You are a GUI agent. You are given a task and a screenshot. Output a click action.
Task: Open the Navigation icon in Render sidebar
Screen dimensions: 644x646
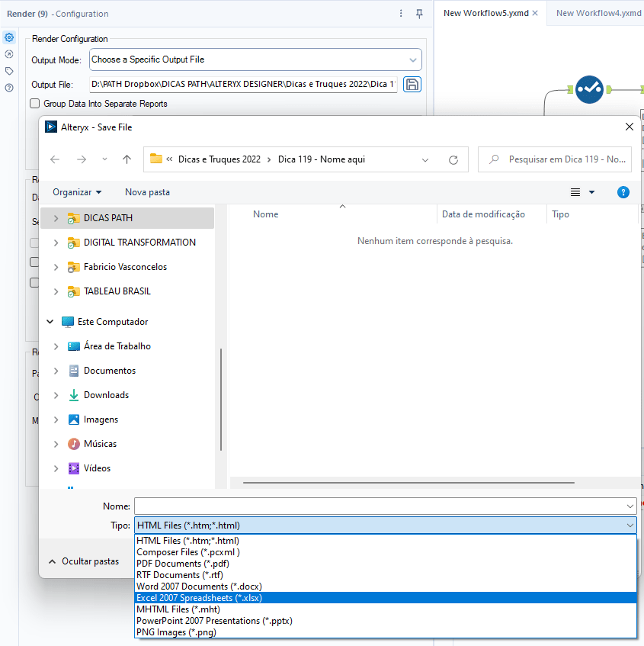(9, 54)
